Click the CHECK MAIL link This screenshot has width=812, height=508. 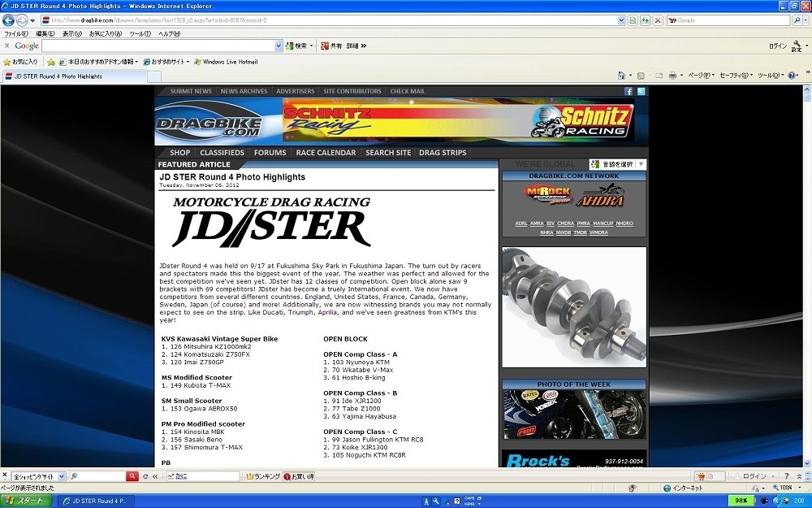(408, 91)
